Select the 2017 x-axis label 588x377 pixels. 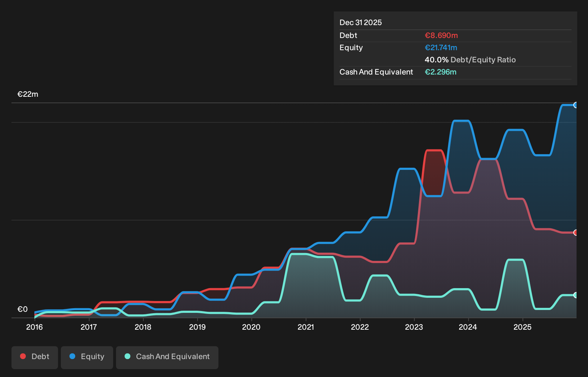click(x=88, y=327)
